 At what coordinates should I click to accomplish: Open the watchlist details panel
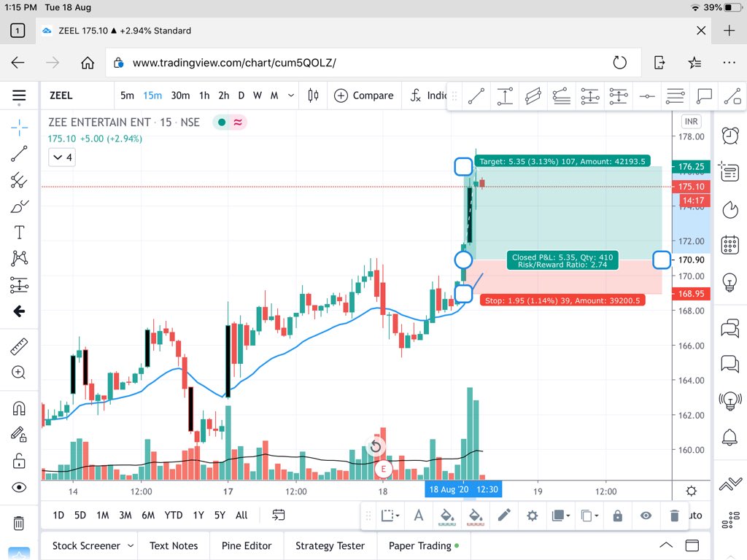(x=729, y=171)
